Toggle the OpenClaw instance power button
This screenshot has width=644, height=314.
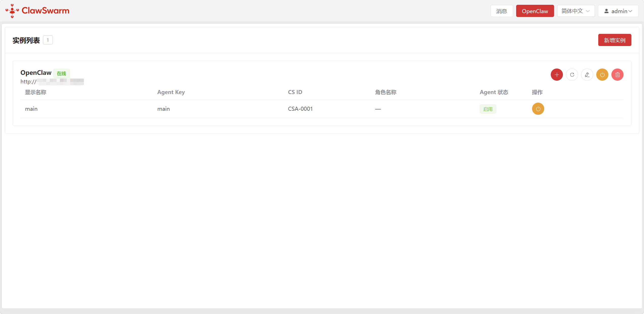(602, 75)
